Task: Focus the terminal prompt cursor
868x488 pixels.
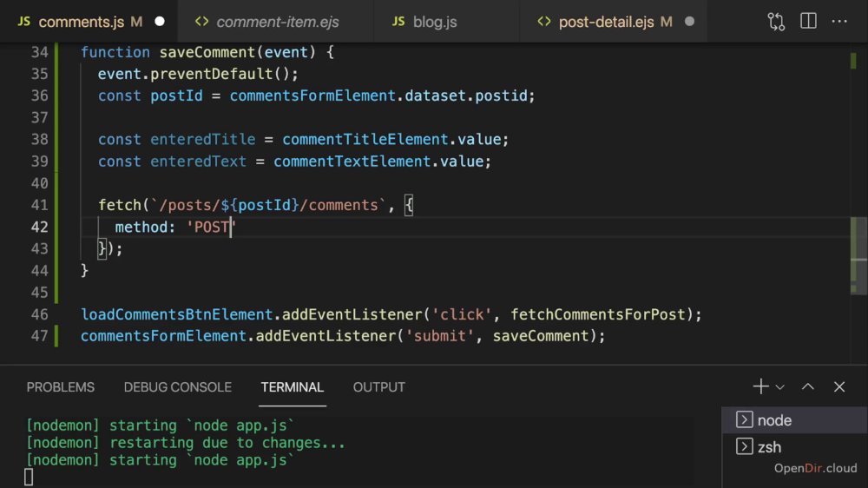Action: tap(29, 477)
